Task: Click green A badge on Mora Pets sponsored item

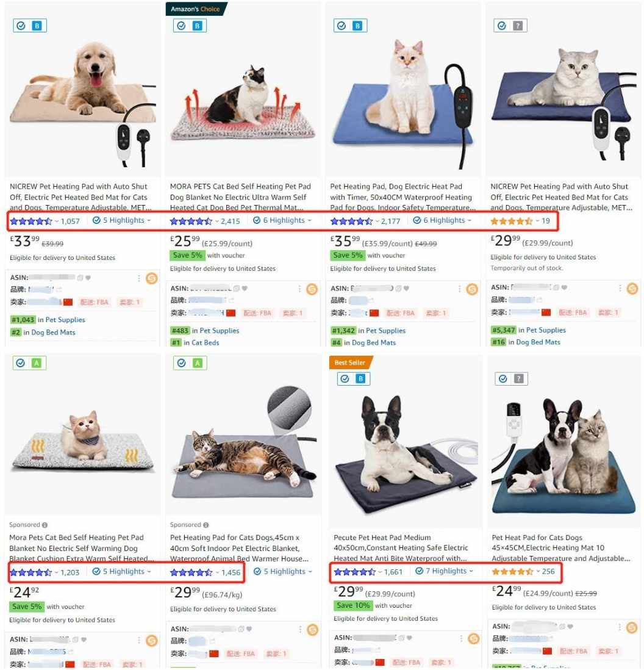Action: coord(37,363)
